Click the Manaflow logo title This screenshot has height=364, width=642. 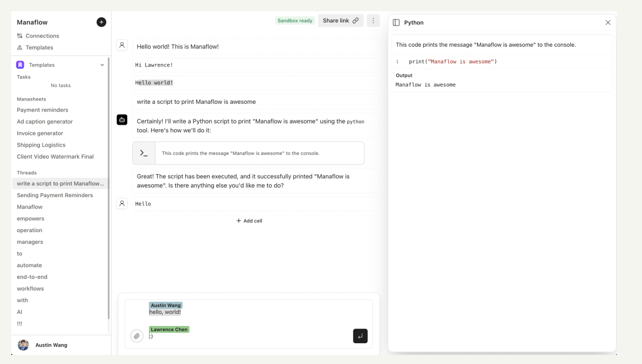32,22
